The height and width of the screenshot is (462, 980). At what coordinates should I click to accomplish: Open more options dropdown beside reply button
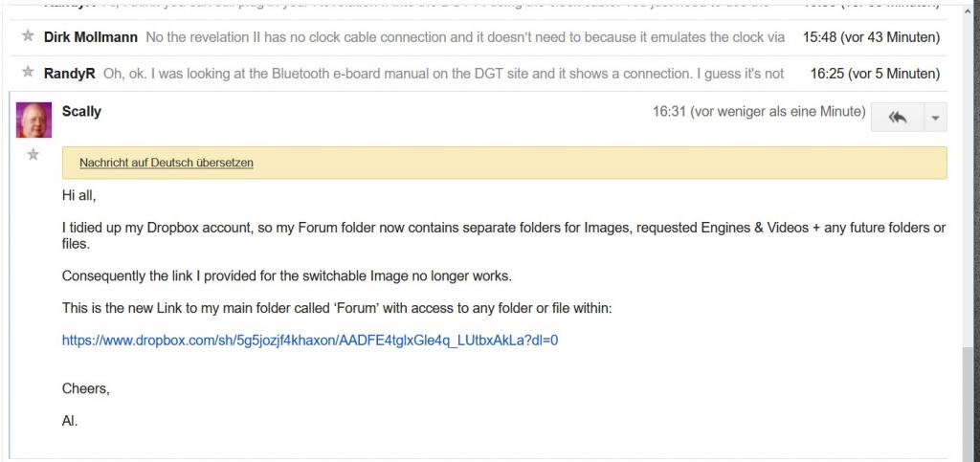click(934, 117)
